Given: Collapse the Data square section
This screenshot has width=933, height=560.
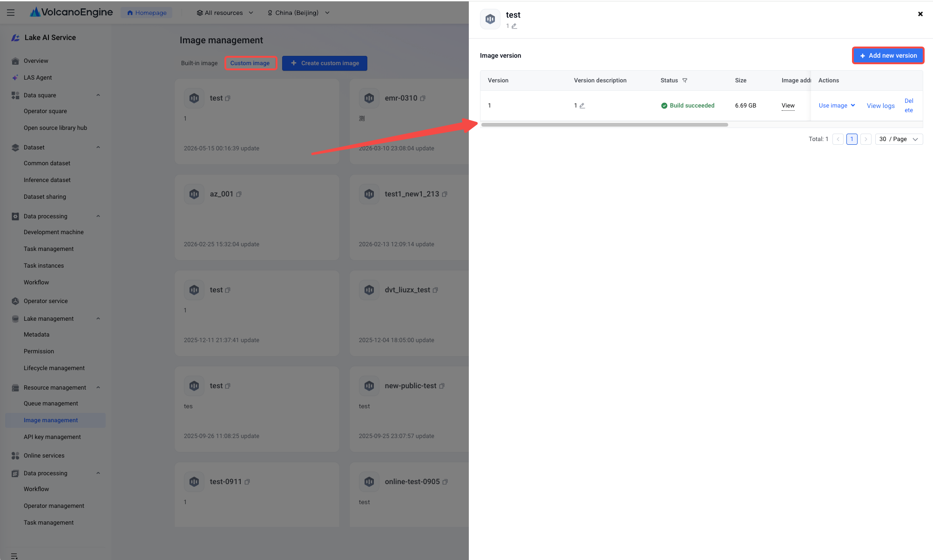Looking at the screenshot, I should pos(98,95).
